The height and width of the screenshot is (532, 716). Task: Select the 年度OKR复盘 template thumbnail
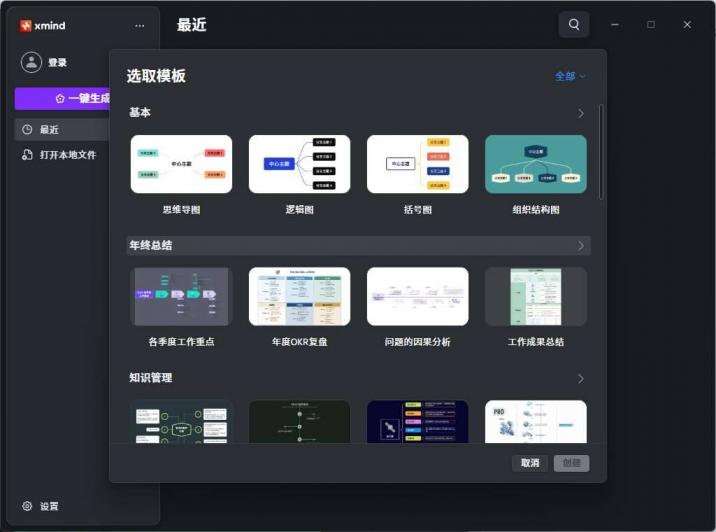click(300, 296)
